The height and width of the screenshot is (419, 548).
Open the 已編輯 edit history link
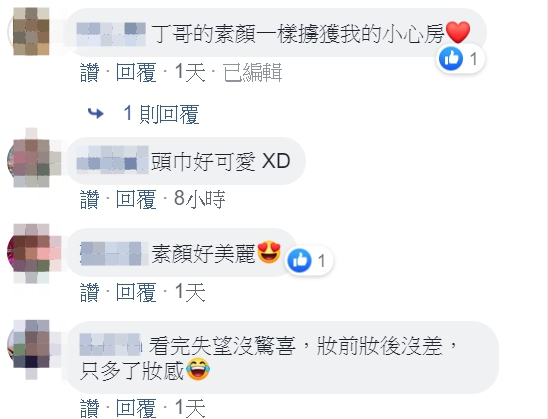point(253,72)
